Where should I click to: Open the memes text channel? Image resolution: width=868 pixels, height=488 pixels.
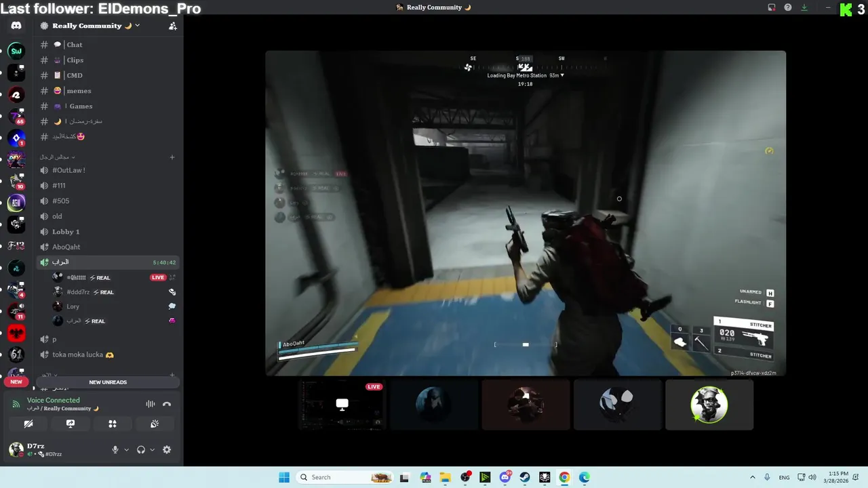[108, 91]
